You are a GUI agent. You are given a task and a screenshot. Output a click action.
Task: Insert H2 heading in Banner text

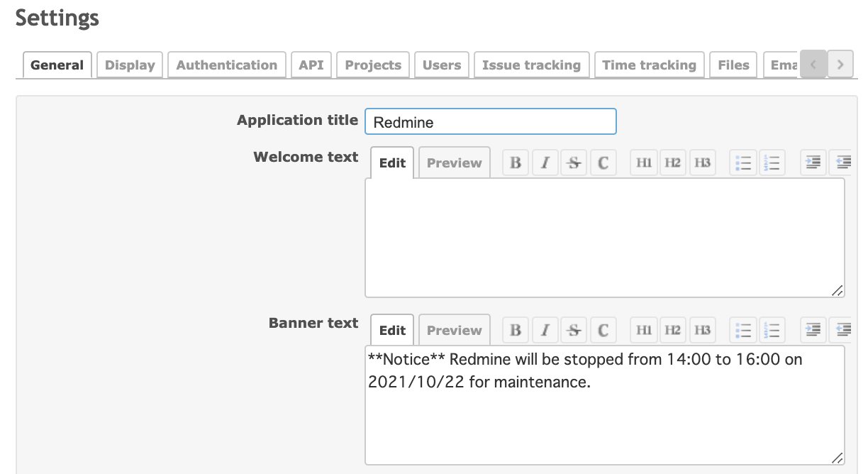672,331
